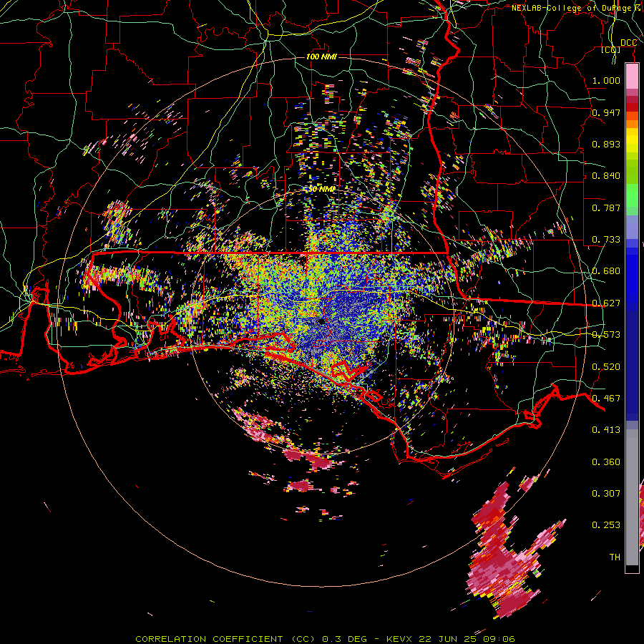Image resolution: width=644 pixels, height=644 pixels.
Task: Click the 0.893 value on the color scale
Action: click(606, 144)
